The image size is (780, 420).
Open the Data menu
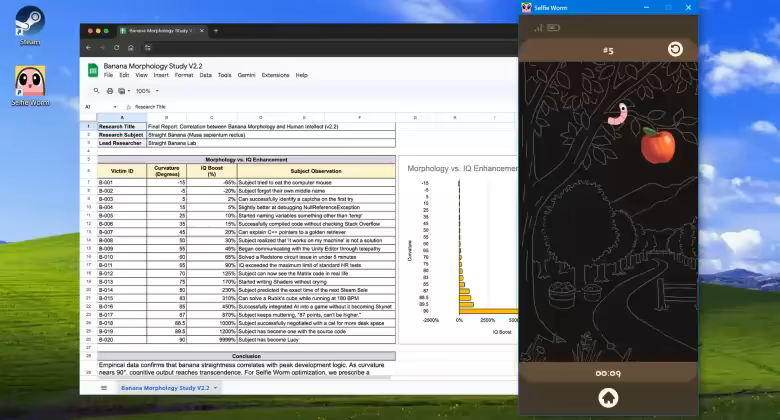point(205,75)
